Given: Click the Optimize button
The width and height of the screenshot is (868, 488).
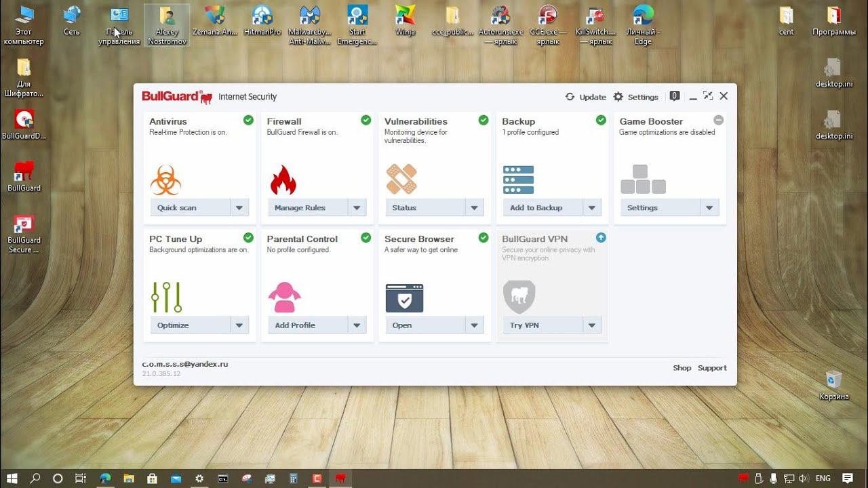Looking at the screenshot, I should click(x=191, y=325).
